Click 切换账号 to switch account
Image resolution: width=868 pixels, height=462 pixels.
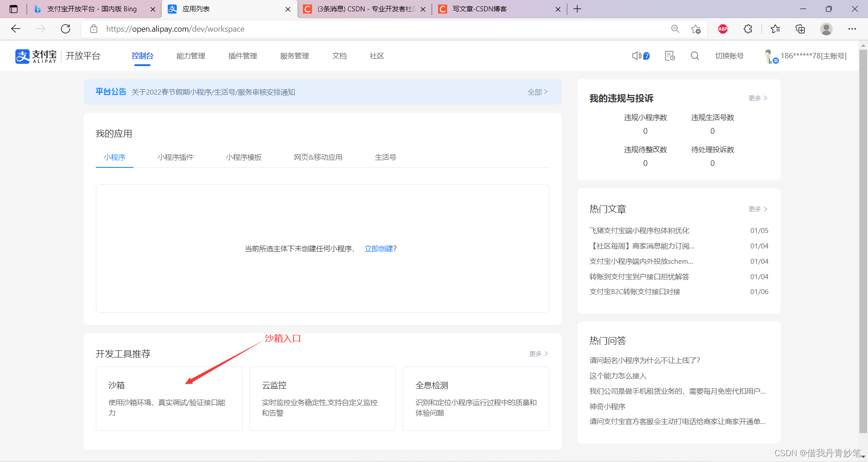[x=729, y=56]
